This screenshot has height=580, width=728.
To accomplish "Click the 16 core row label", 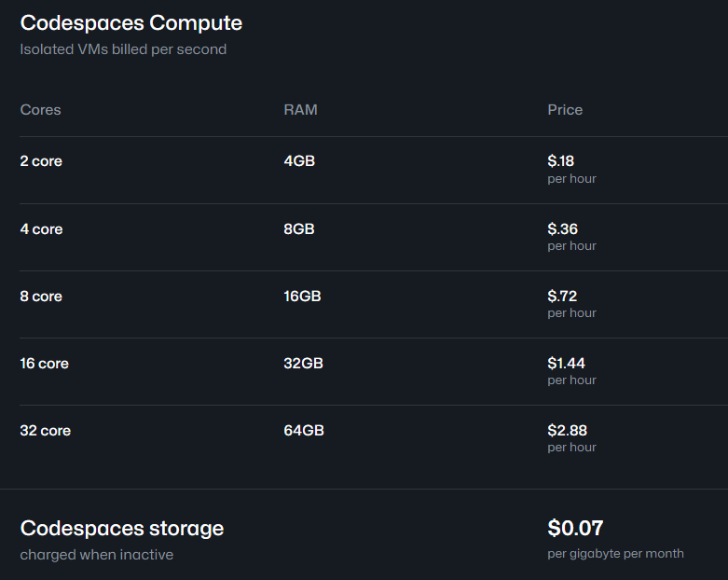I will point(44,363).
